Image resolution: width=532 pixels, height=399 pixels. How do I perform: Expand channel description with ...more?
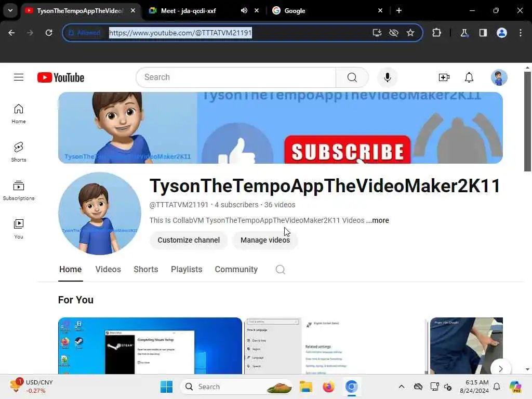pos(378,220)
